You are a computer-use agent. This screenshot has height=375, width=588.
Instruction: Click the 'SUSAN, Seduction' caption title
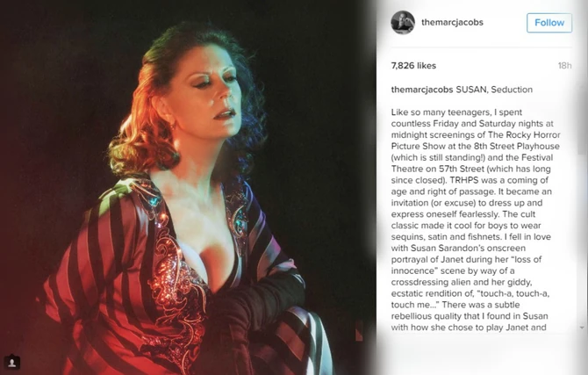pos(494,90)
